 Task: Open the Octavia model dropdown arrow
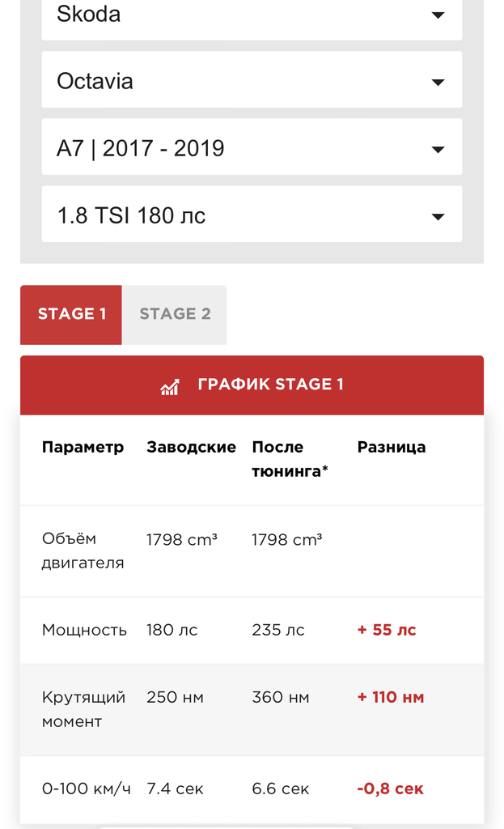click(438, 82)
